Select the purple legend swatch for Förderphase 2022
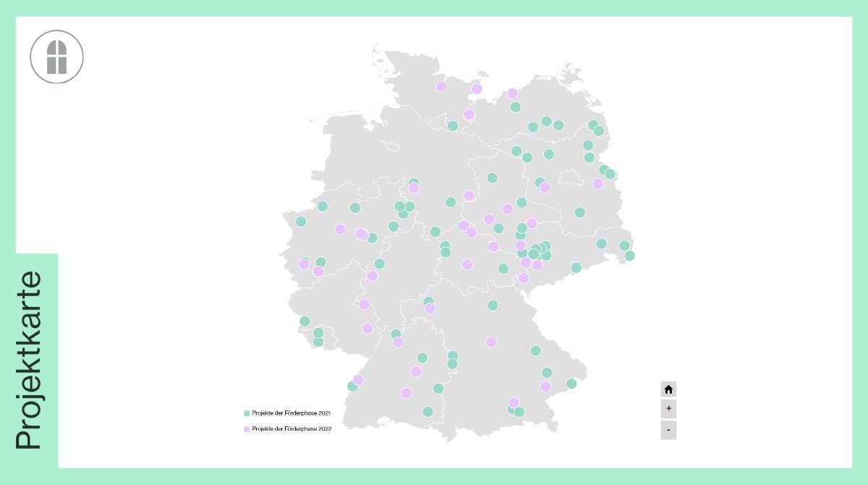 [x=247, y=428]
